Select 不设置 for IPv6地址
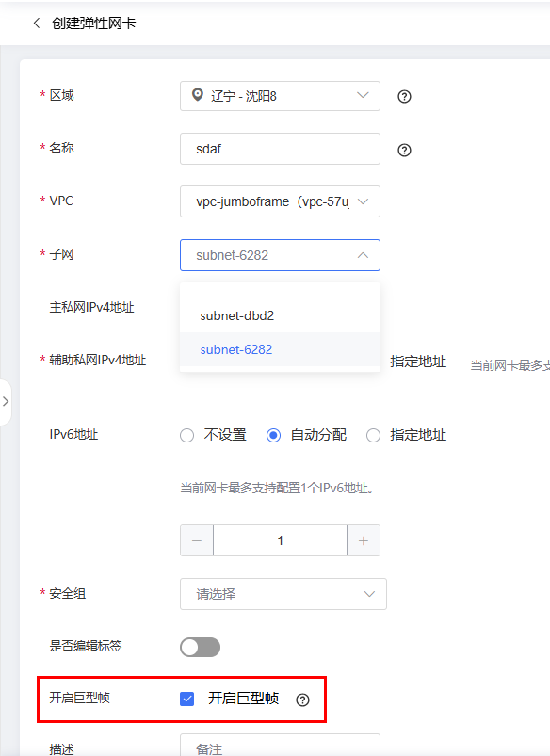The height and width of the screenshot is (756, 550). 187,435
